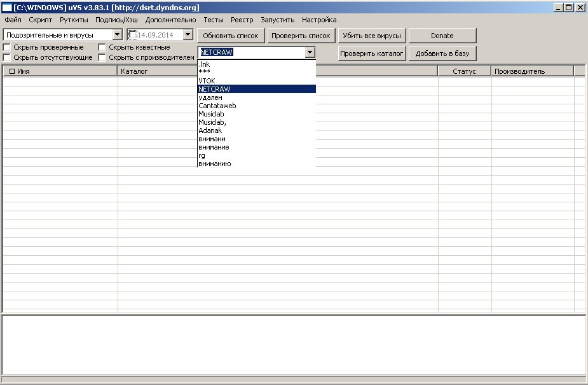
Task: Toggle Скрыть с производителем checkbox
Action: (x=102, y=57)
